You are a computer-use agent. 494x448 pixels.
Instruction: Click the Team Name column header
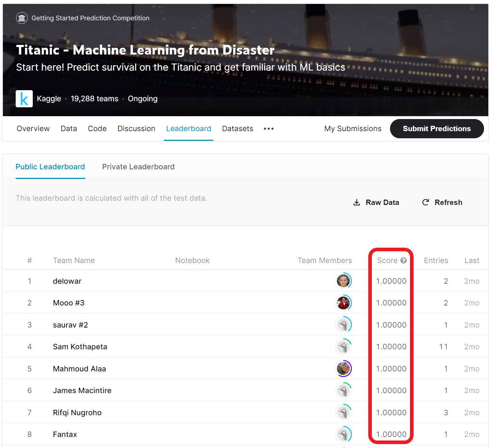[x=74, y=261]
